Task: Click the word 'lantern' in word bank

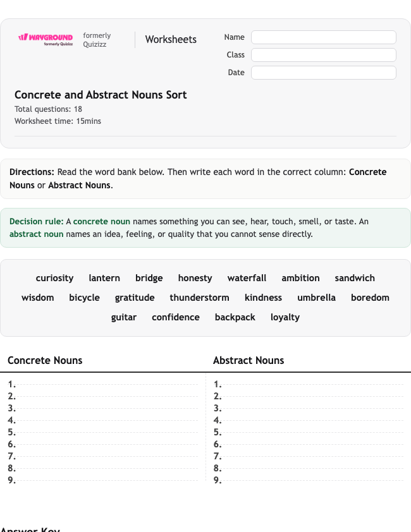Action: [x=104, y=278]
